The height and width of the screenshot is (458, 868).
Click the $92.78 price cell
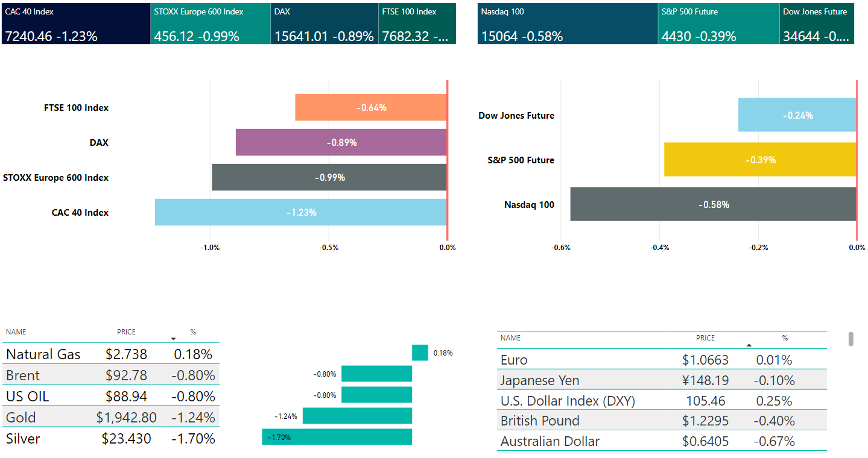point(126,375)
